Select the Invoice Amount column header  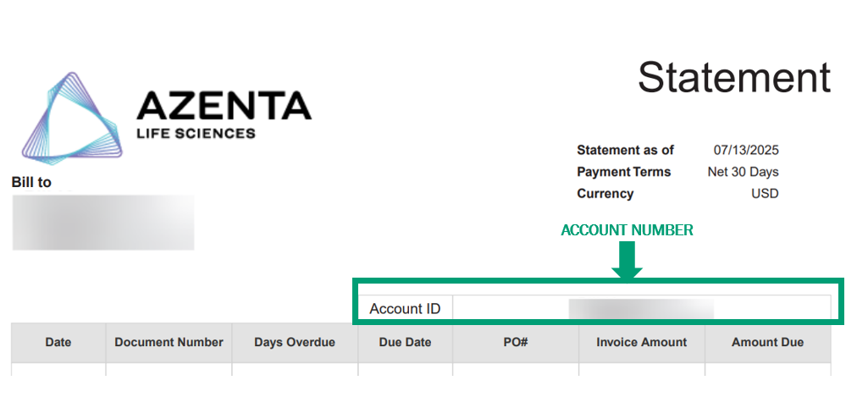pyautogui.click(x=642, y=342)
